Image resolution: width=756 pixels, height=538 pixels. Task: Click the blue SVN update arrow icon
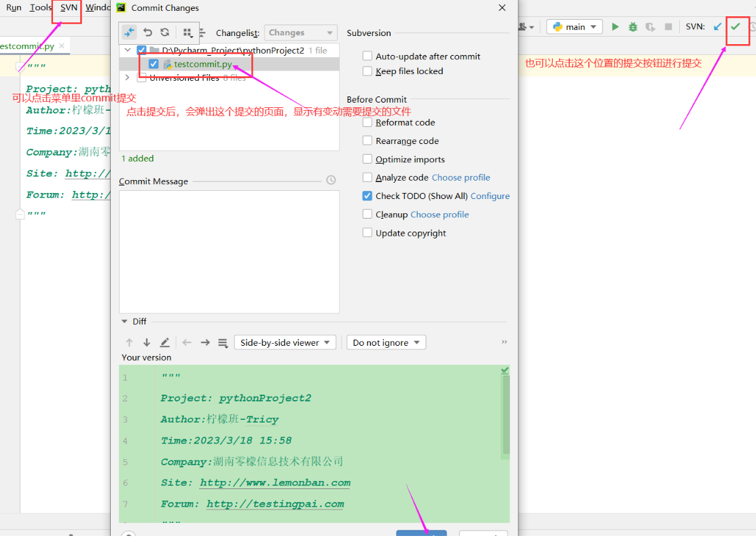717,26
